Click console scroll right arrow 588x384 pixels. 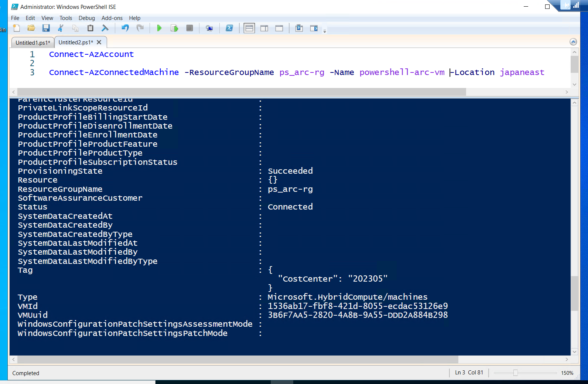(x=567, y=359)
